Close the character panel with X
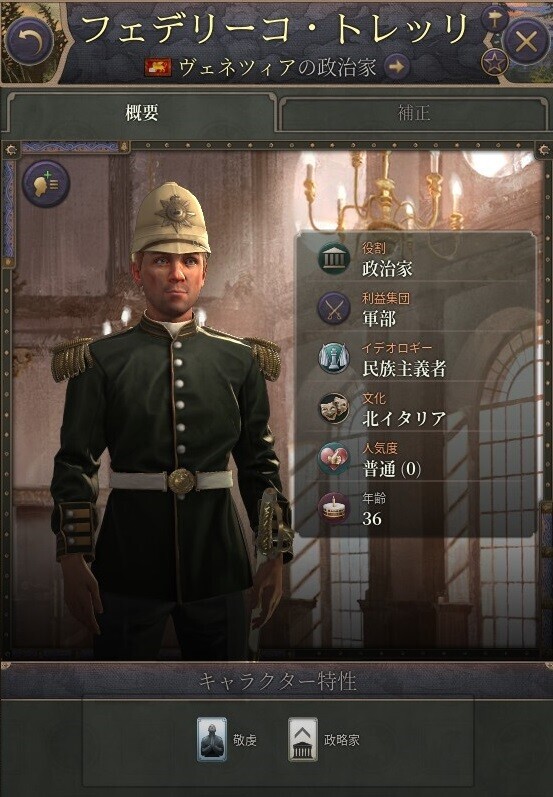Viewport: 553px width, 797px height. [x=526, y=41]
